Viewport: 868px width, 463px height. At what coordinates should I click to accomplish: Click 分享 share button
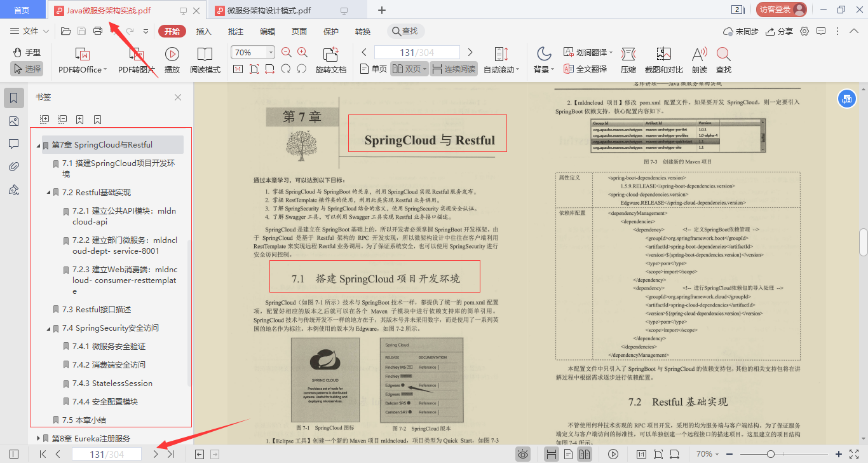coord(779,31)
